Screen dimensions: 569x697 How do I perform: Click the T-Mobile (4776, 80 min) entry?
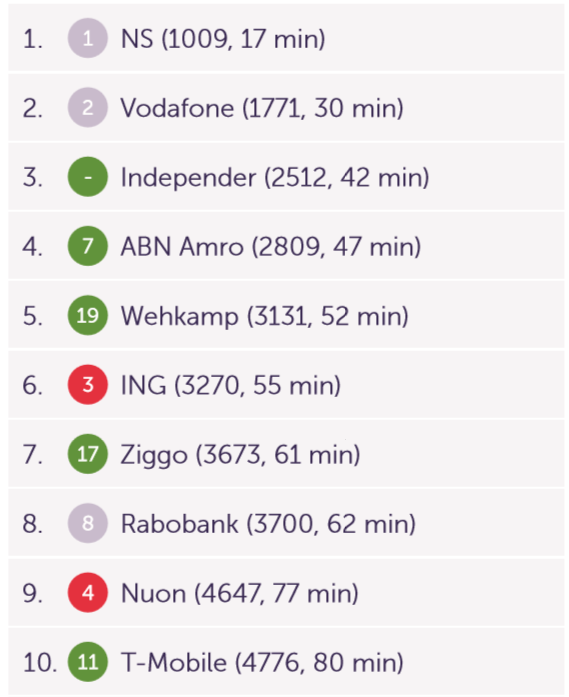point(286,662)
